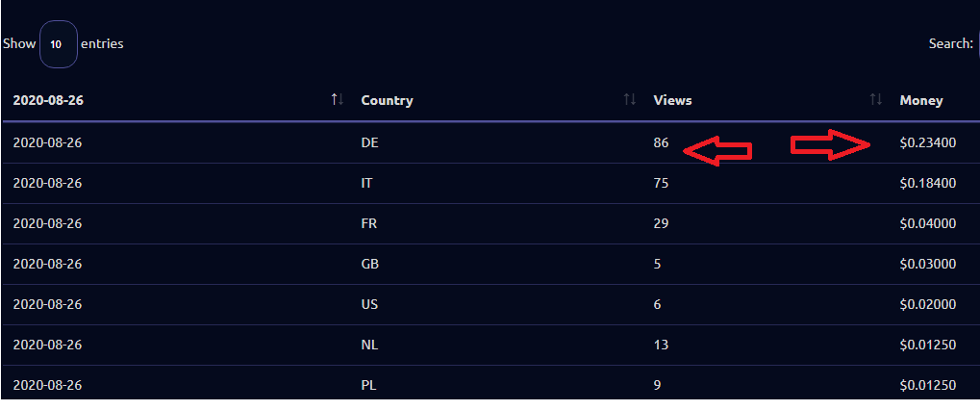Select the DE country cell
The width and height of the screenshot is (980, 410).
tap(370, 142)
